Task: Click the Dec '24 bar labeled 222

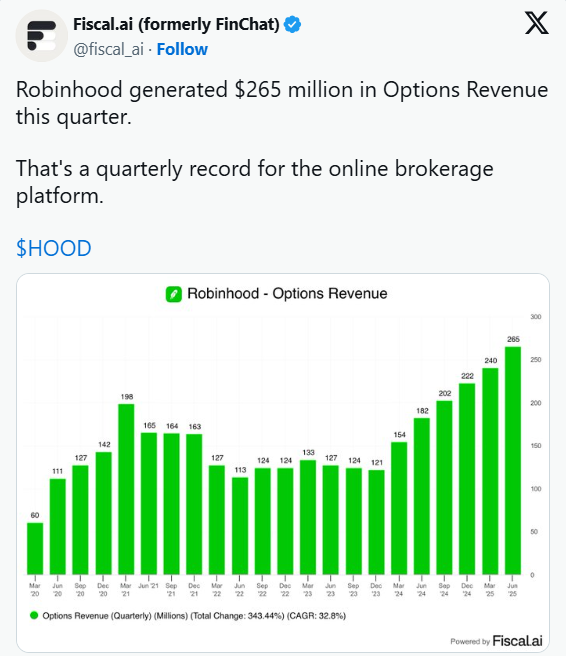Action: point(467,479)
